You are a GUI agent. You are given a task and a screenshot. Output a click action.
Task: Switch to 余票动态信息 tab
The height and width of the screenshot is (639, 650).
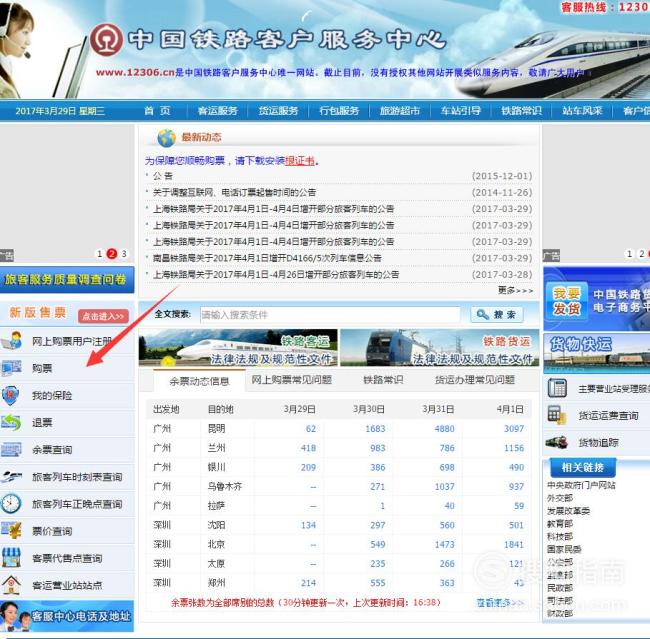click(199, 381)
